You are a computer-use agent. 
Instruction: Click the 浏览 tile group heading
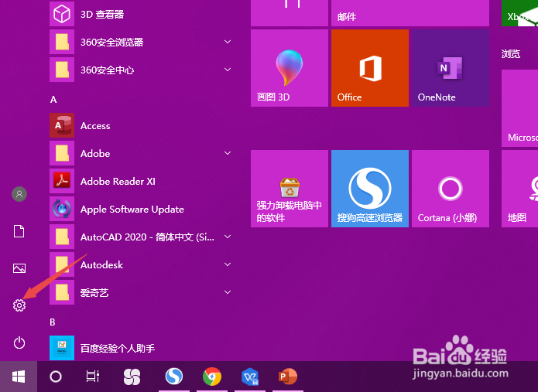511,54
